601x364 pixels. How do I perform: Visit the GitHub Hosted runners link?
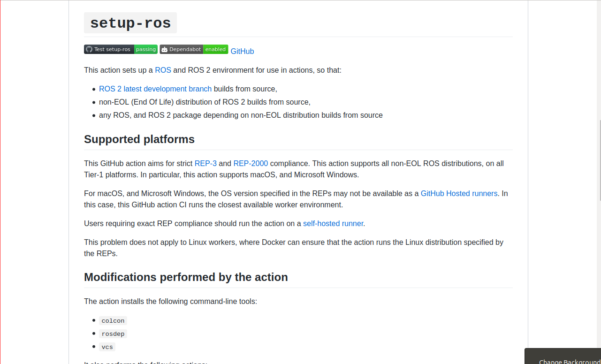[459, 193]
